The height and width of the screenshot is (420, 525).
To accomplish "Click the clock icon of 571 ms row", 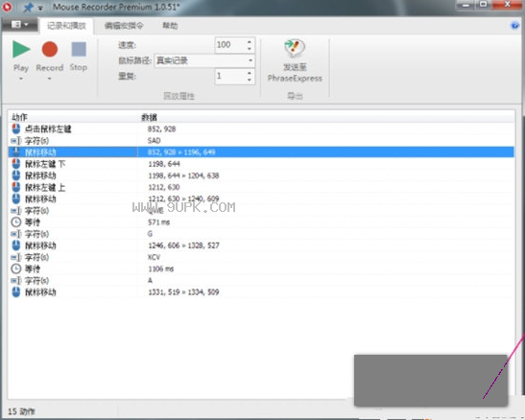I will point(16,222).
